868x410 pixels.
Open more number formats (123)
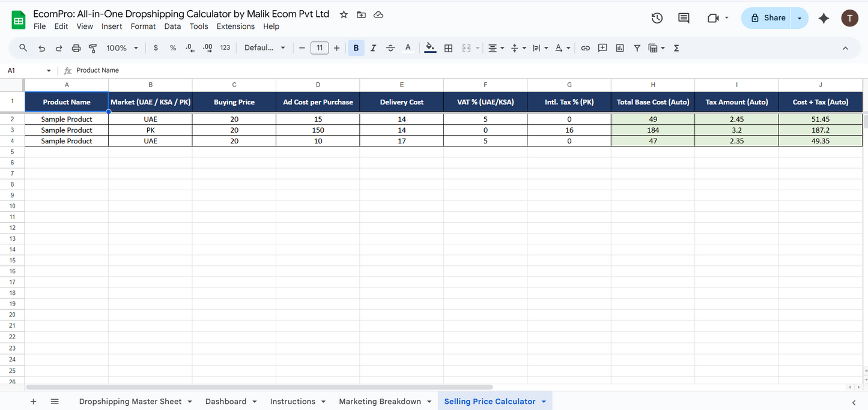pos(225,48)
